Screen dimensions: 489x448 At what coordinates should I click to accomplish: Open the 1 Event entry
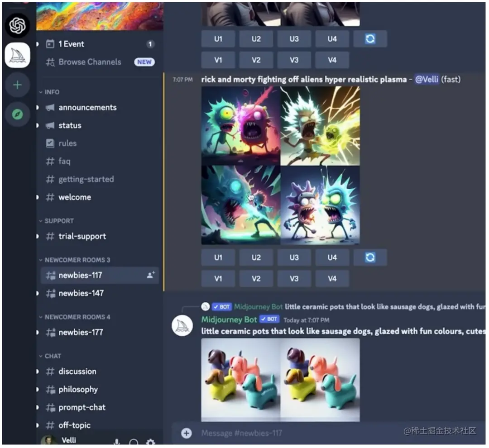pos(99,44)
